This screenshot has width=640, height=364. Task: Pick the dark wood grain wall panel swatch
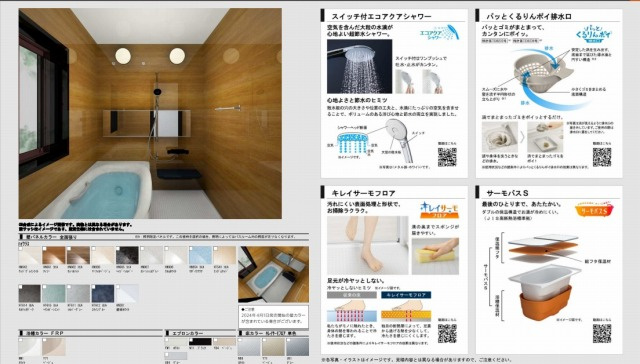tap(78, 255)
